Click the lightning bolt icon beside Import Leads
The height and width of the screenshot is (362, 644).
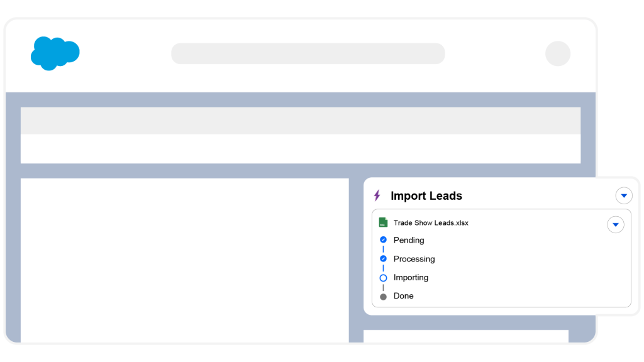pyautogui.click(x=377, y=195)
